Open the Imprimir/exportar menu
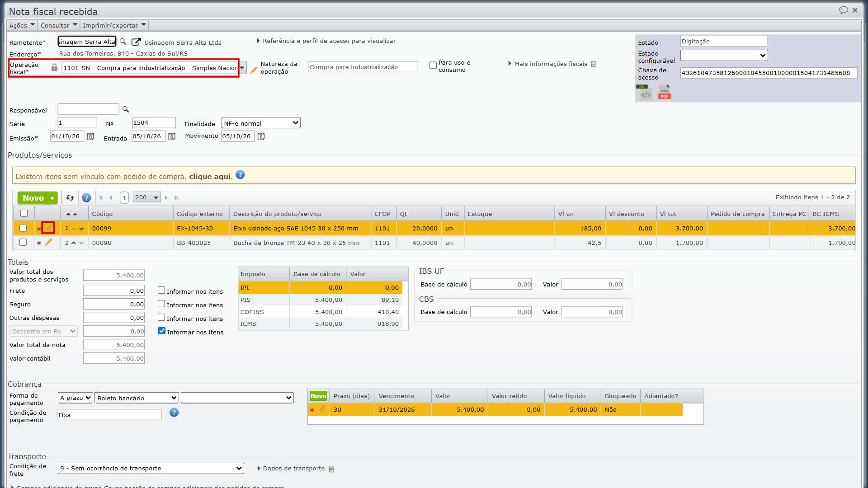The height and width of the screenshot is (488, 868). (114, 25)
